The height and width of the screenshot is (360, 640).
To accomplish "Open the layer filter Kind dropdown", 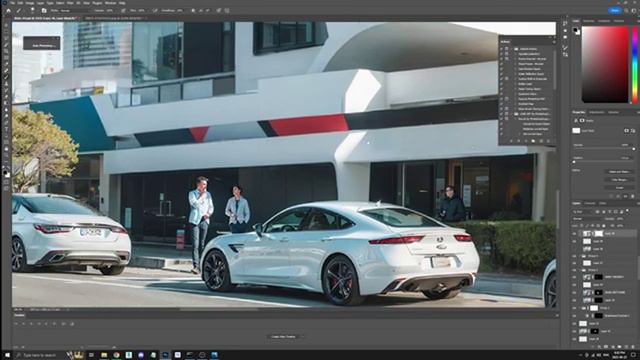I will click(582, 212).
